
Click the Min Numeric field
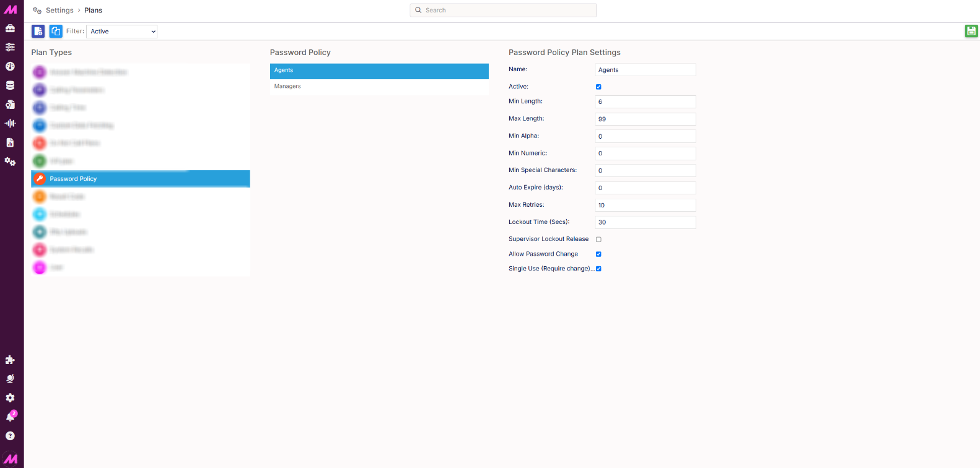[x=645, y=153]
